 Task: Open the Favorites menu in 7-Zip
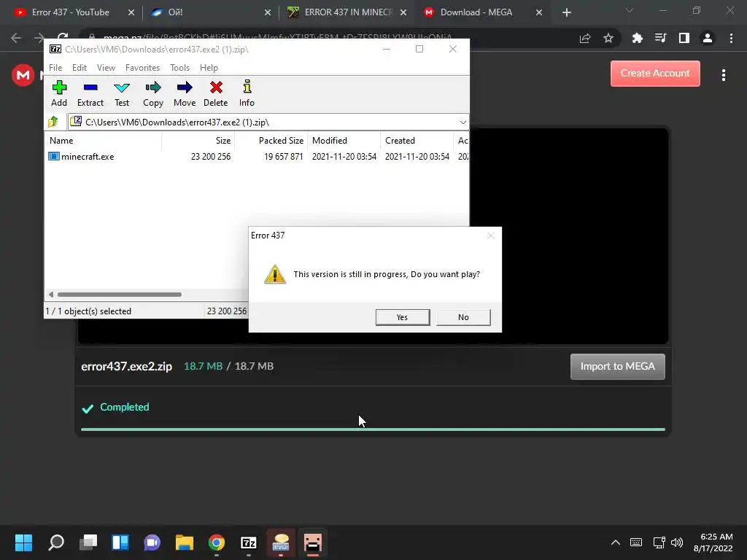142,68
